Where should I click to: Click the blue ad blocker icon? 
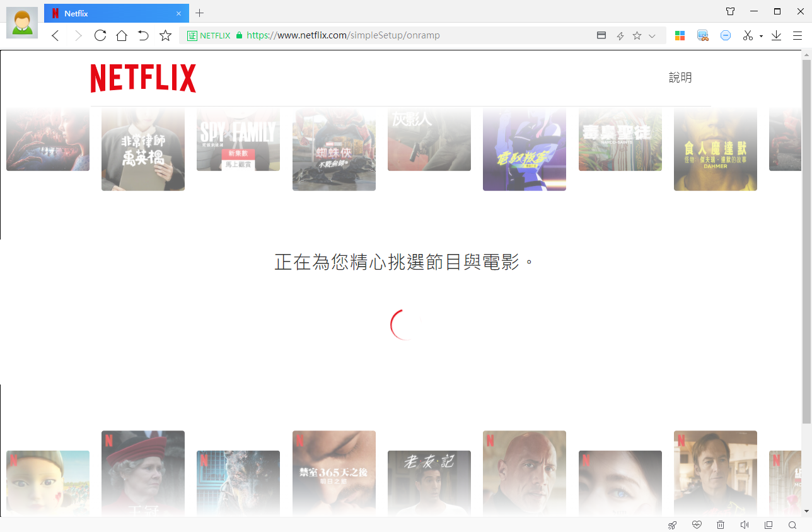(x=726, y=36)
